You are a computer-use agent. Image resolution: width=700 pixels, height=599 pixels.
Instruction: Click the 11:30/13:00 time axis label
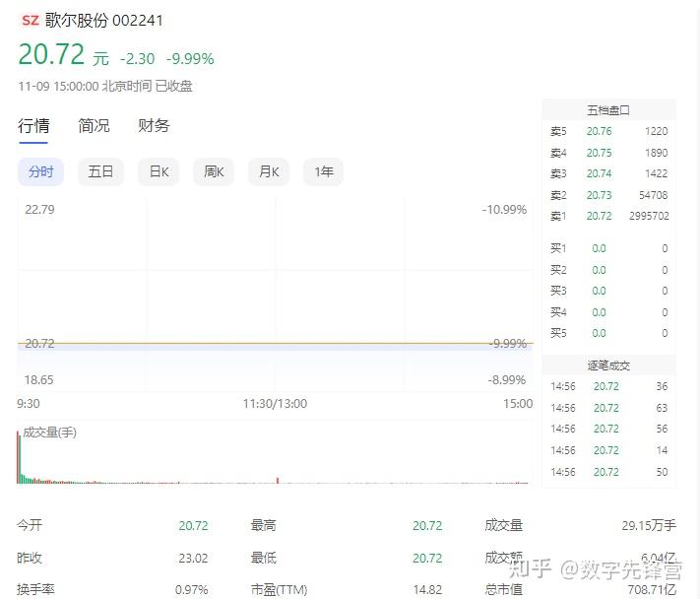point(275,404)
